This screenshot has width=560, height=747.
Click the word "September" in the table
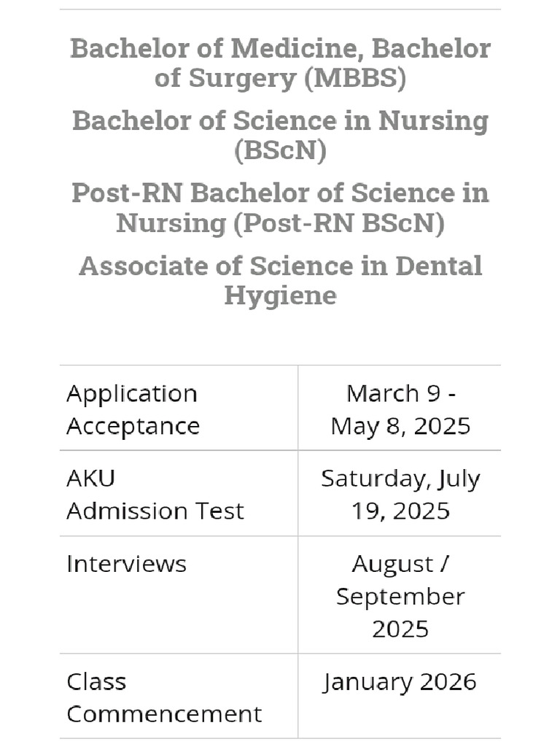[x=400, y=597]
